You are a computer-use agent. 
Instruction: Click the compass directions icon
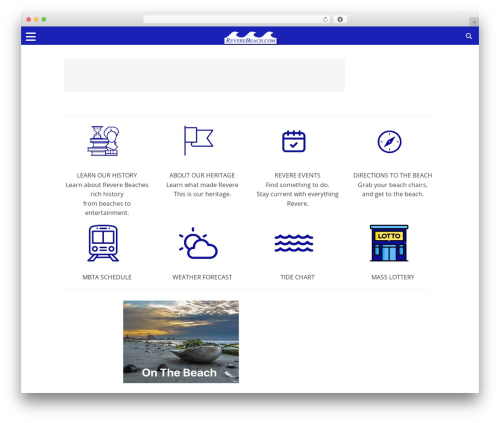[389, 142]
